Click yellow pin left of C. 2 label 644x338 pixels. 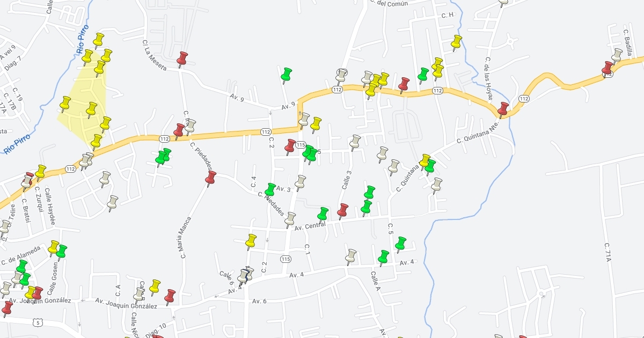point(251,242)
